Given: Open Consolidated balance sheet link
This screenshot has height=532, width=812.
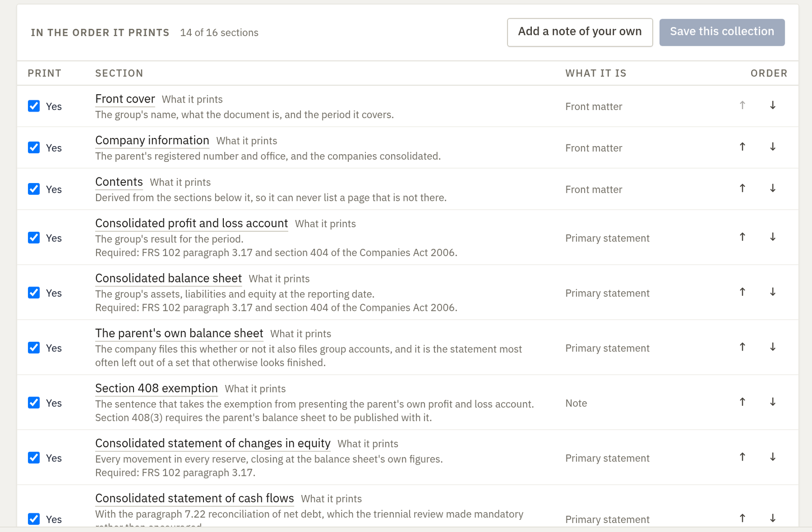Looking at the screenshot, I should pos(168,278).
